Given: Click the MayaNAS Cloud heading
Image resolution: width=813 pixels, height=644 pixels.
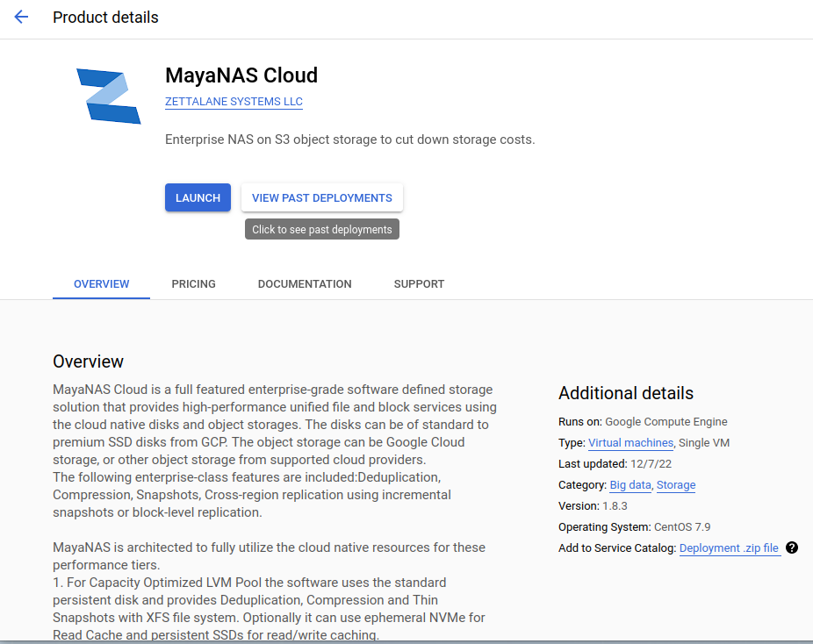Looking at the screenshot, I should point(241,75).
